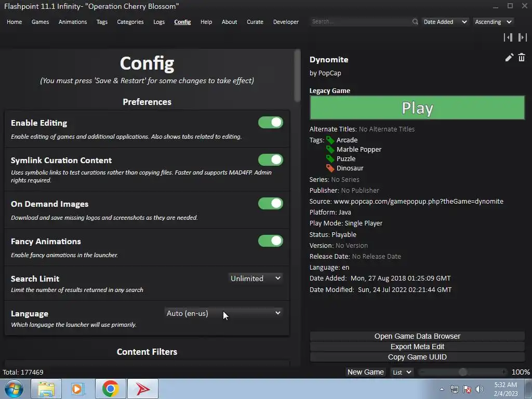The height and width of the screenshot is (399, 532).
Task: Switch off the Fancy Animations toggle
Action: pos(270,241)
